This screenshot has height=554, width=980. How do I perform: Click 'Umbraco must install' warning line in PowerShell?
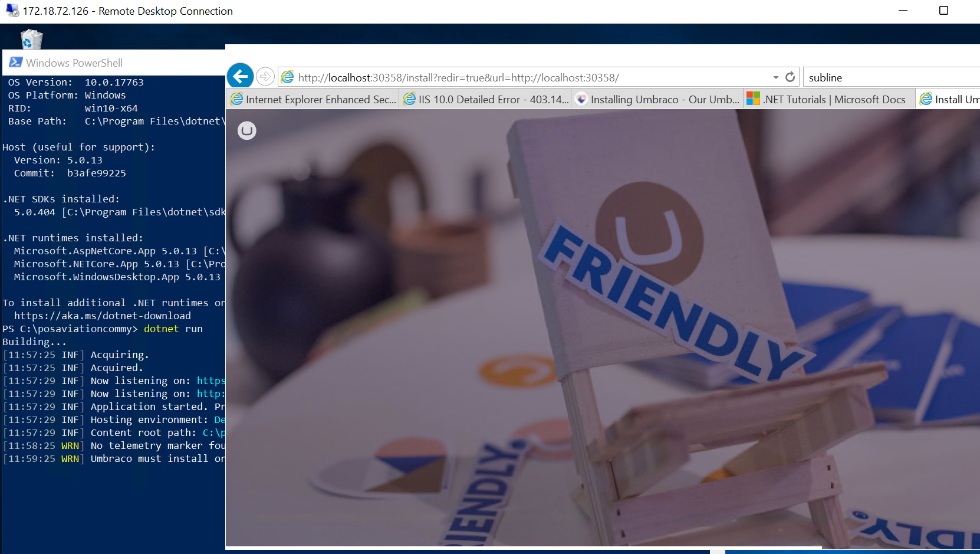click(x=114, y=458)
